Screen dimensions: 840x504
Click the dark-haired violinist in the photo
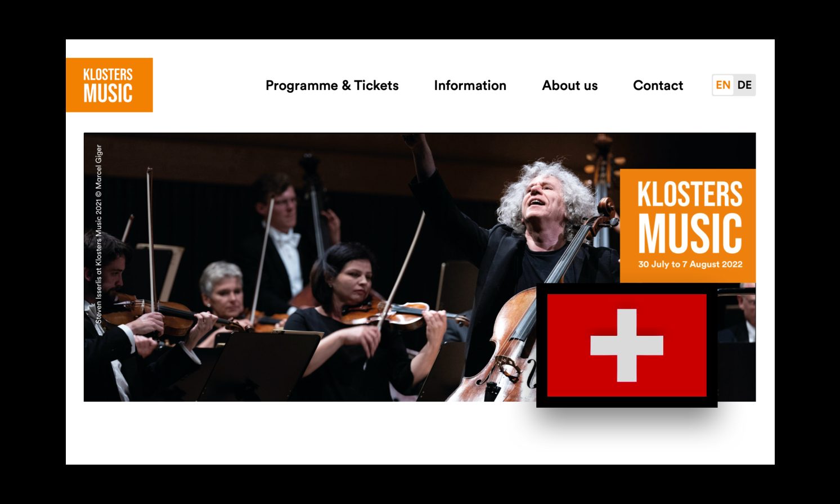pos(360,321)
